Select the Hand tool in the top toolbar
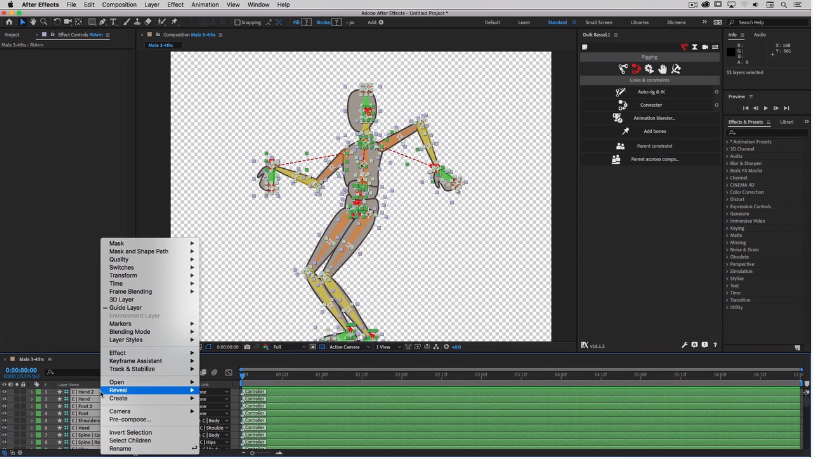 (33, 21)
